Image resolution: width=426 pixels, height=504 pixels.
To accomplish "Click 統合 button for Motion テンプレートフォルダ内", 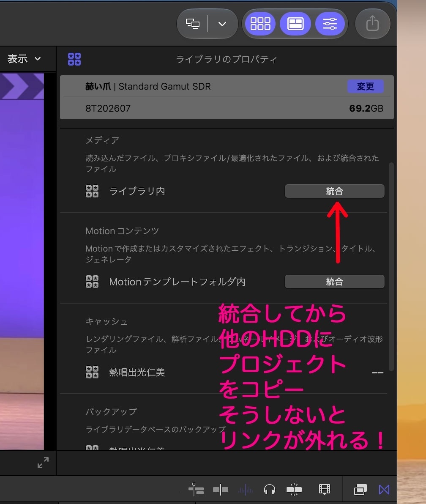I will 334,282.
